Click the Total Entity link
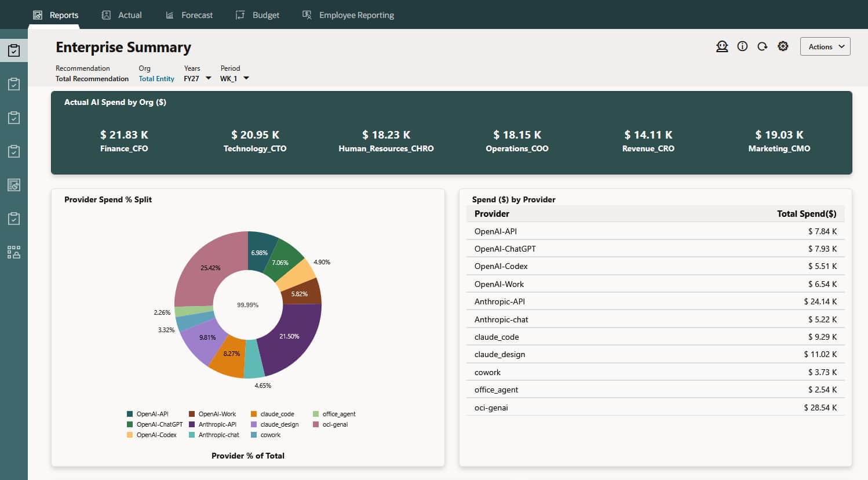Viewport: 868px width, 480px height. (x=156, y=78)
